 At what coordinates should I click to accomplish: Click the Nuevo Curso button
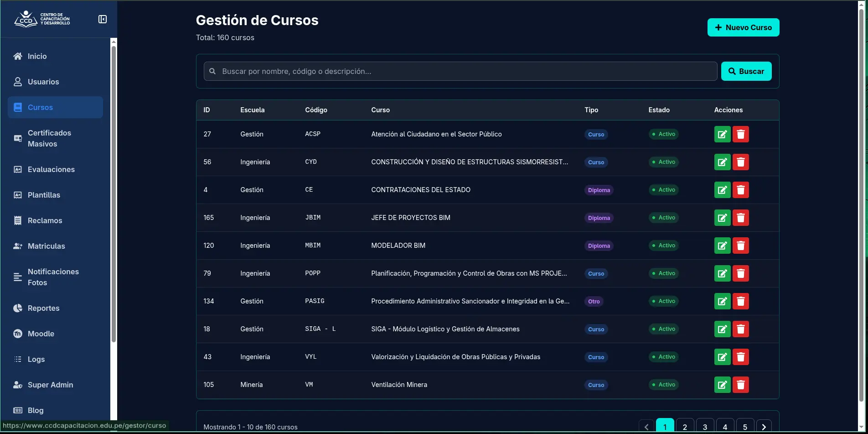click(743, 27)
